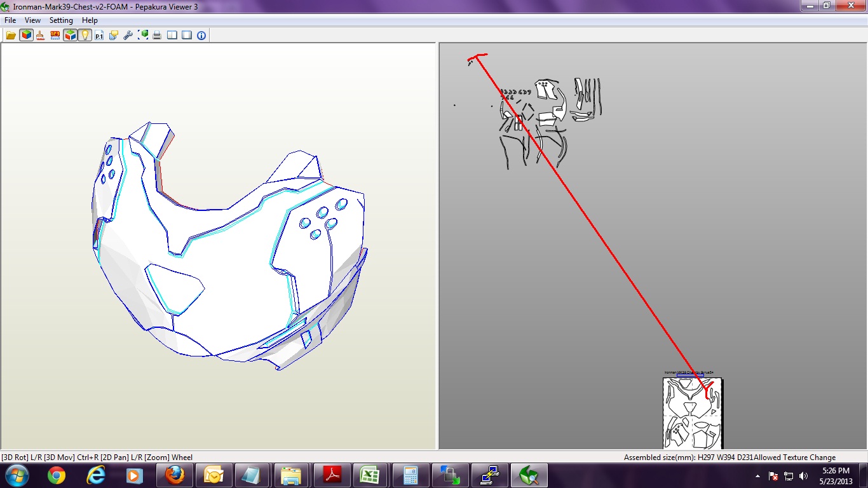Click the Open file folder icon

[x=11, y=35]
